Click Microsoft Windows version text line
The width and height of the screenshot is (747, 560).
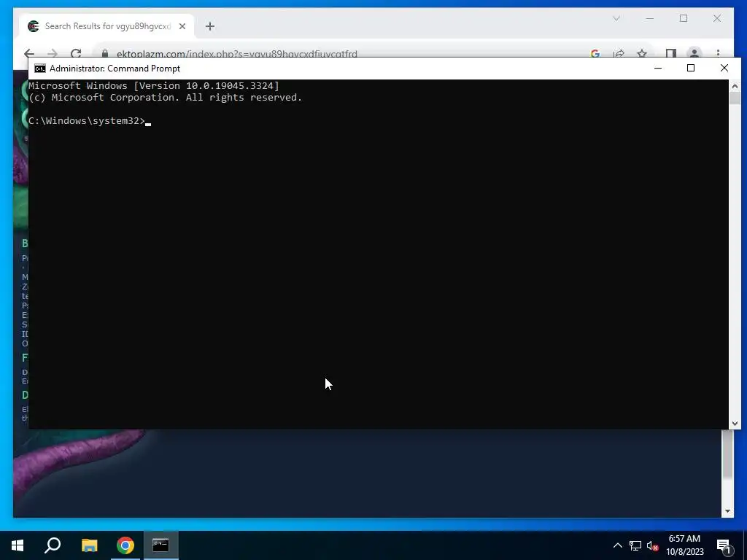[x=154, y=86]
